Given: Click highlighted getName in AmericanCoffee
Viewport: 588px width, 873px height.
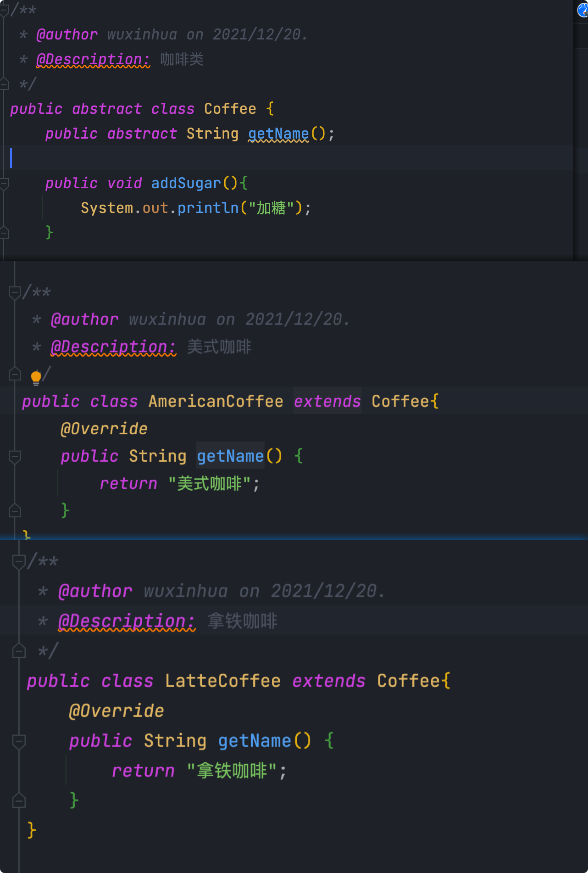Looking at the screenshot, I should coord(230,456).
